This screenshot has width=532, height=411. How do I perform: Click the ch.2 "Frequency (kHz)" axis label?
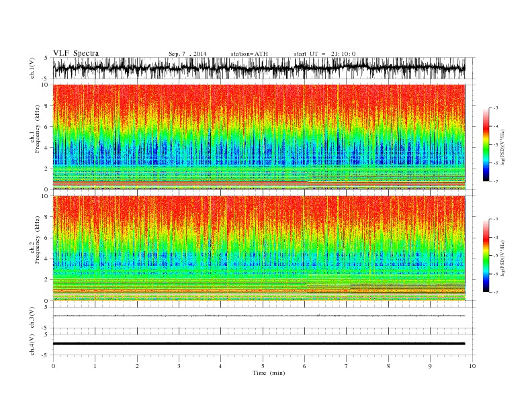(x=37, y=240)
